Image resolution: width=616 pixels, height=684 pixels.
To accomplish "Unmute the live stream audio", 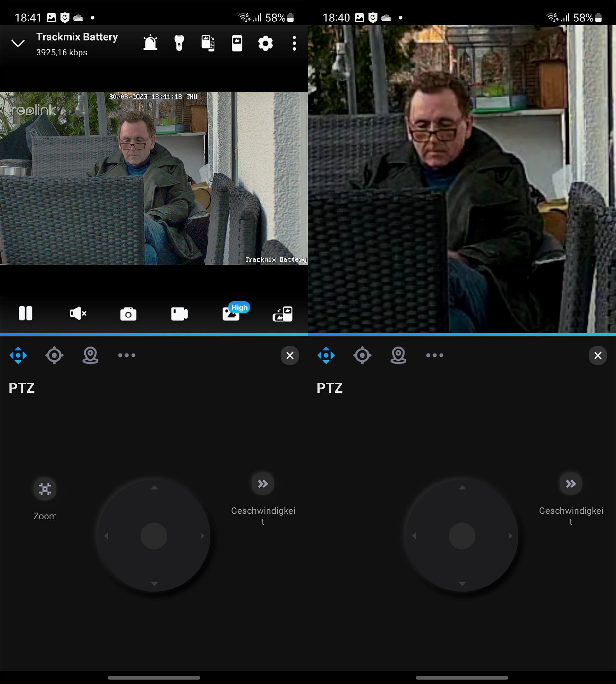I will tap(78, 314).
